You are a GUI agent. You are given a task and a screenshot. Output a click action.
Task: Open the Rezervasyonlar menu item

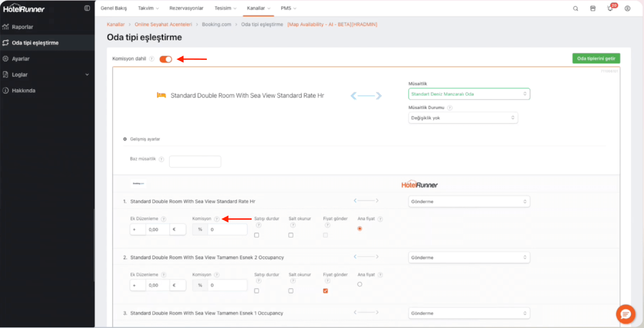point(186,8)
